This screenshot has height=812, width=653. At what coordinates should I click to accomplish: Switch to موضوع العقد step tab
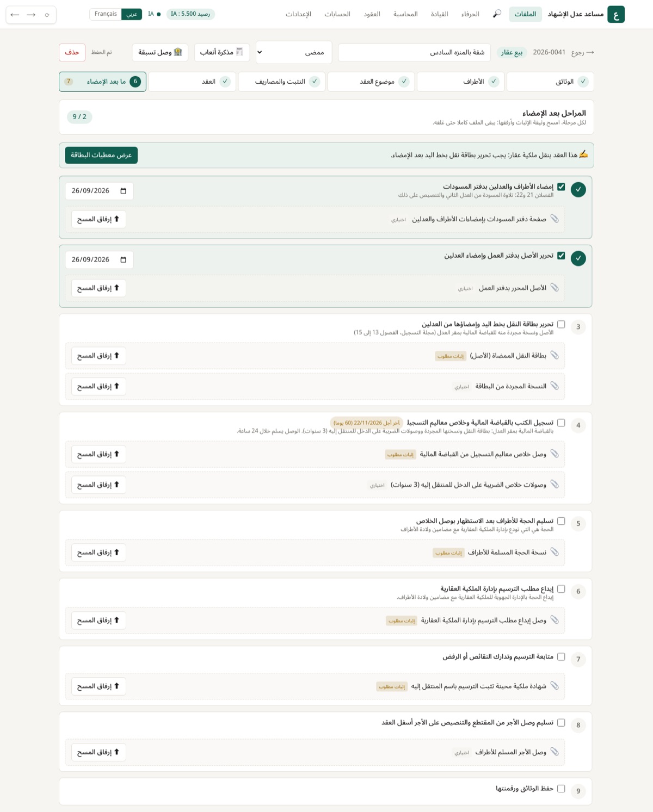click(371, 82)
